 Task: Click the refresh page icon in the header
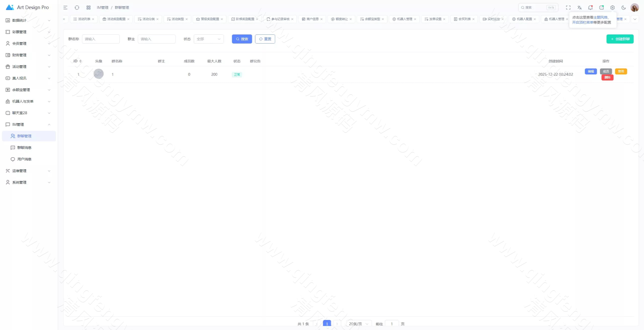pos(77,8)
